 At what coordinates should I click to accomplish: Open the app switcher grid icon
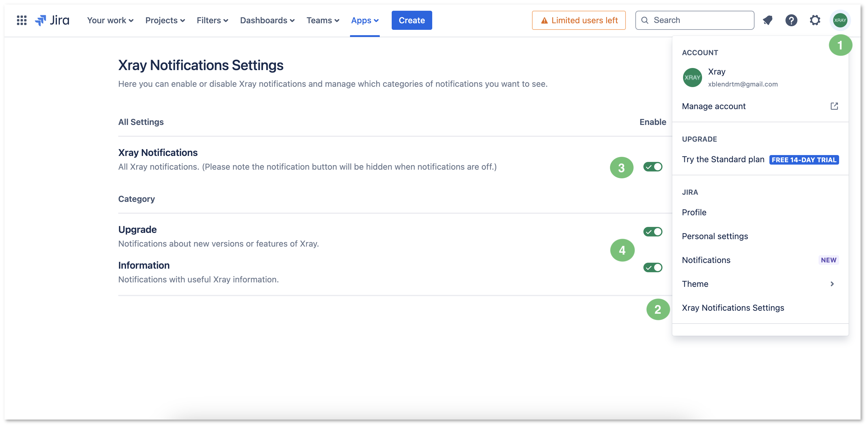pyautogui.click(x=21, y=20)
